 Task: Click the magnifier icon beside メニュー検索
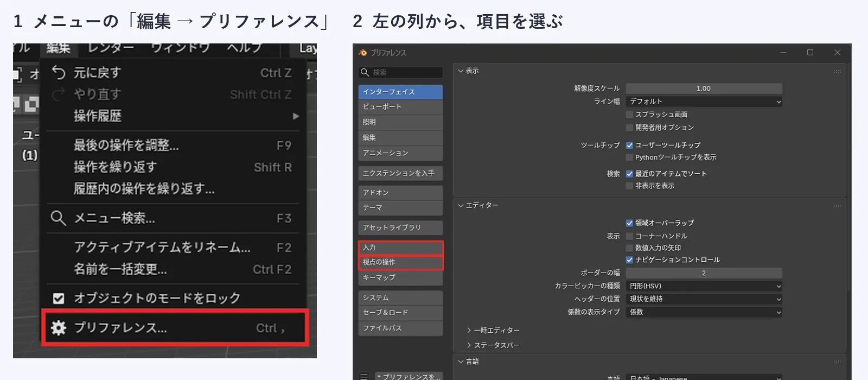[x=58, y=218]
